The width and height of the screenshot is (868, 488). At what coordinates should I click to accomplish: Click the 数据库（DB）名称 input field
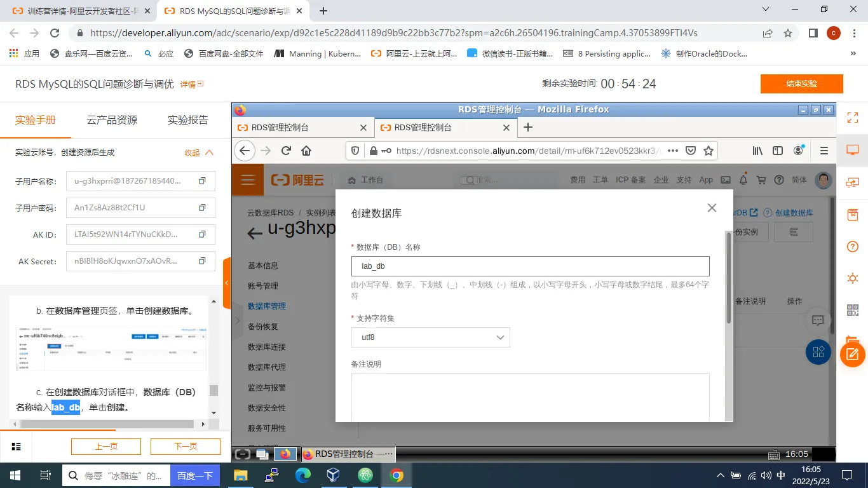click(531, 266)
